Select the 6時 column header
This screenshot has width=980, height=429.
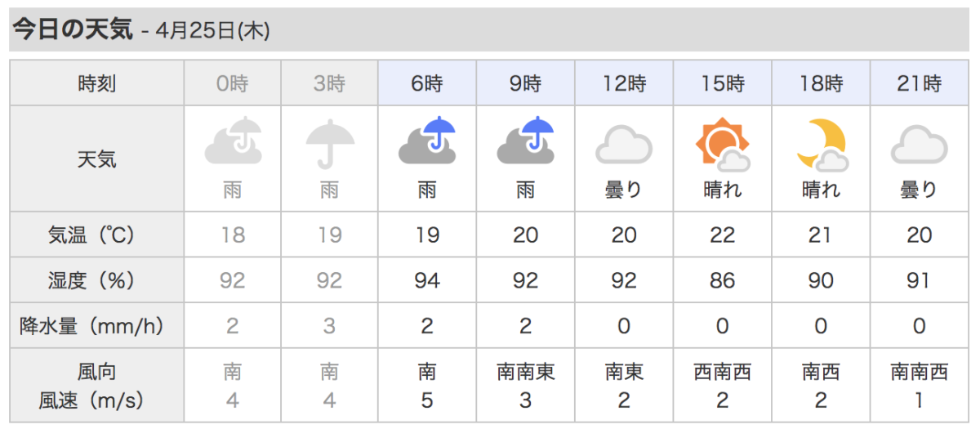(x=428, y=83)
